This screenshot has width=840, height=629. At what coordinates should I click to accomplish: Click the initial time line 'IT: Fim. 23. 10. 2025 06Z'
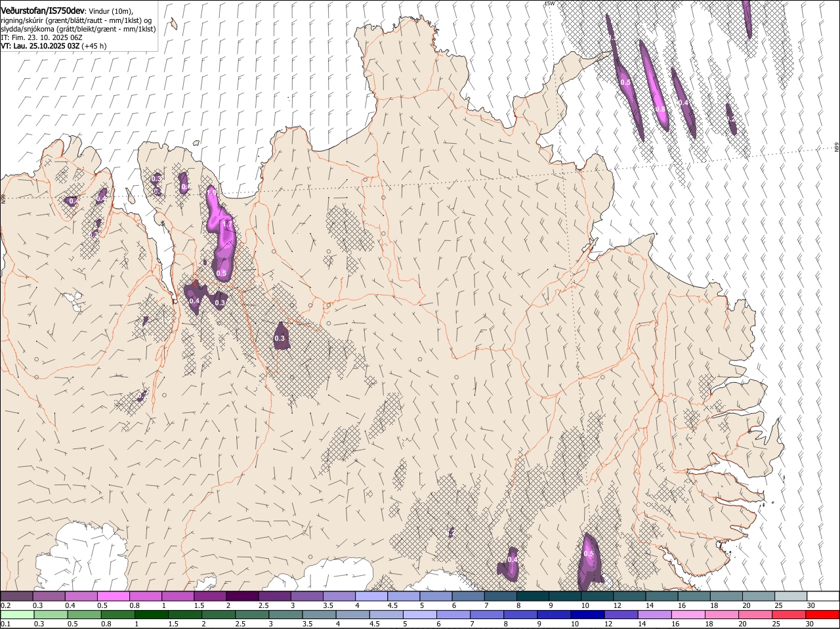click(x=41, y=37)
